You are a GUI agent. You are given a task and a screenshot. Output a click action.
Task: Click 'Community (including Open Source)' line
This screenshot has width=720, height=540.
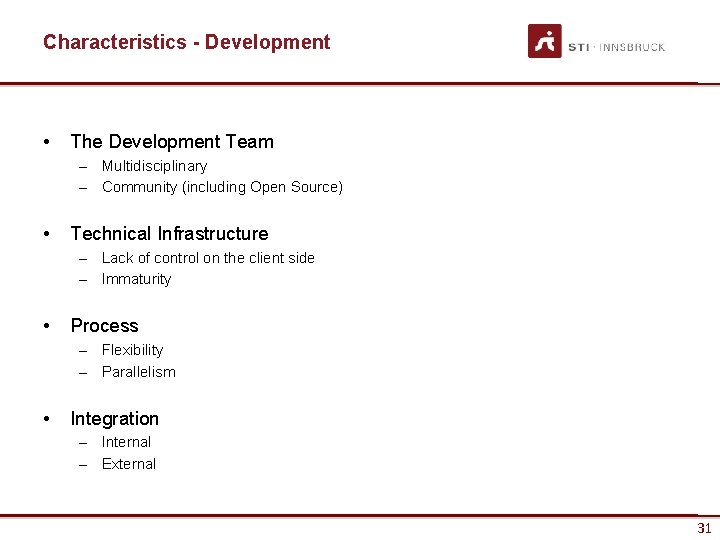[x=222, y=187]
